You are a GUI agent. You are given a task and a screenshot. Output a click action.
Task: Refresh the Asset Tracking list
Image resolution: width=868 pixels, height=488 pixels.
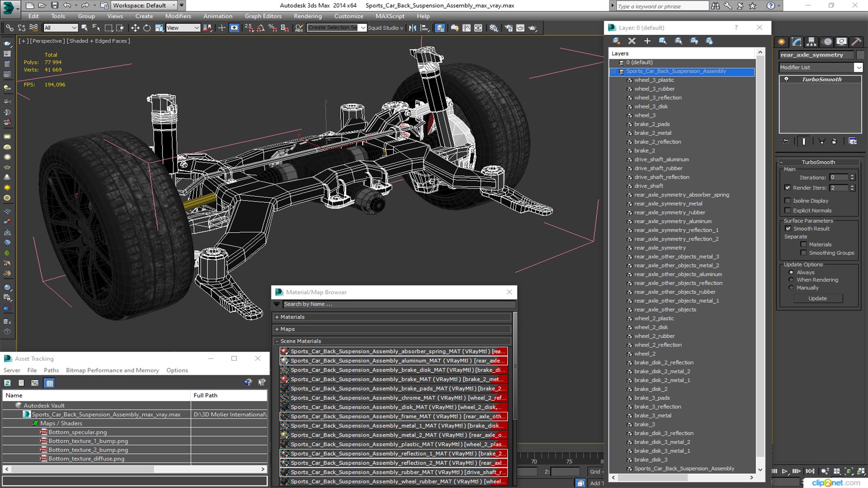point(8,383)
